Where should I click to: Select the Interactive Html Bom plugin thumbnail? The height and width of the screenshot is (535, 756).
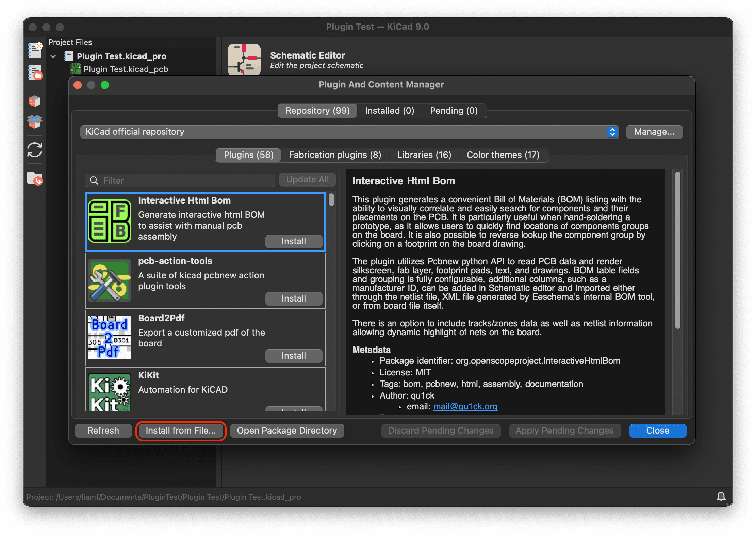(x=110, y=221)
